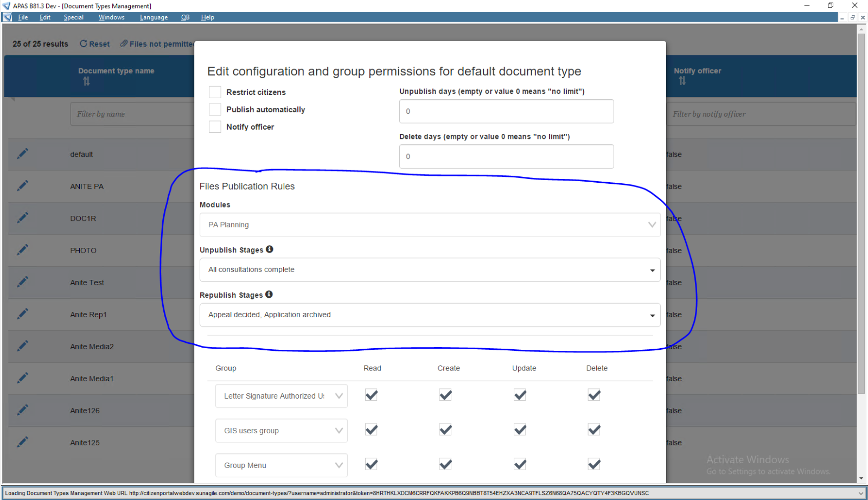The image size is (868, 500).
Task: Click sort arrows under Document type name
Action: [x=86, y=81]
